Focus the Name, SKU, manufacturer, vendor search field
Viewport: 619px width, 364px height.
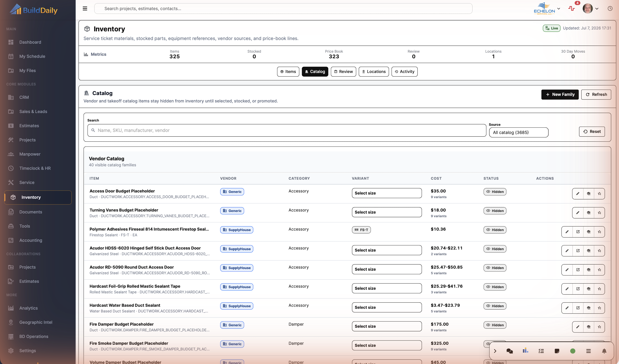(x=287, y=130)
